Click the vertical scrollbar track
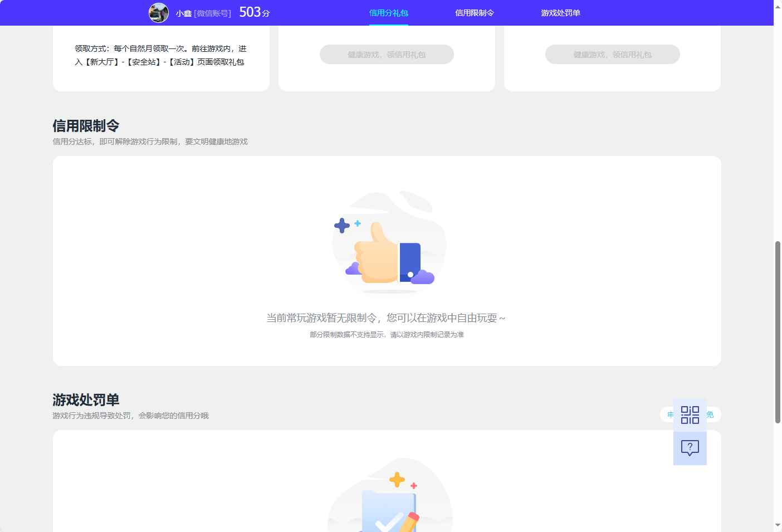782x532 pixels. point(778,334)
